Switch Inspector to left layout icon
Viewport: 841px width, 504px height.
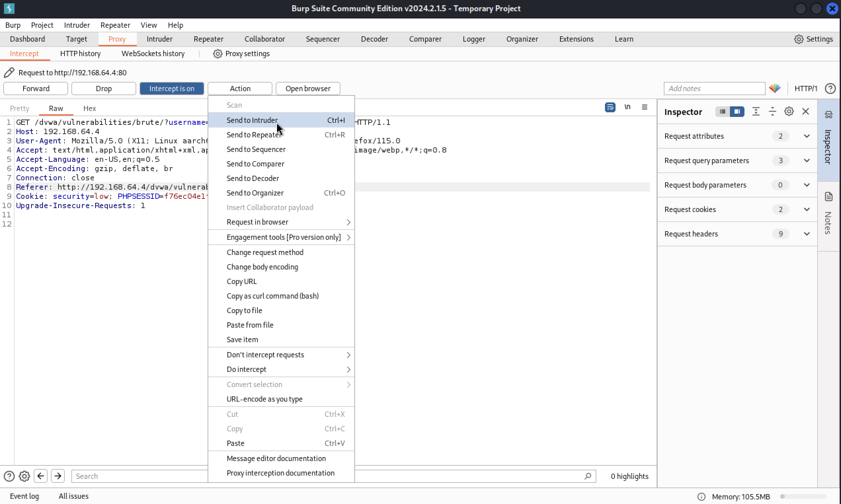722,111
